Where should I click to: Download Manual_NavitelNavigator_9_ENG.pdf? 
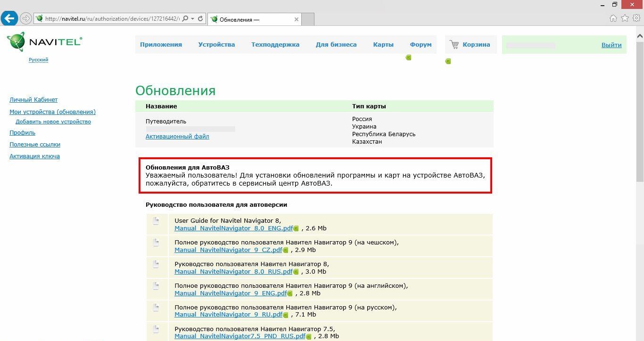[231, 293]
